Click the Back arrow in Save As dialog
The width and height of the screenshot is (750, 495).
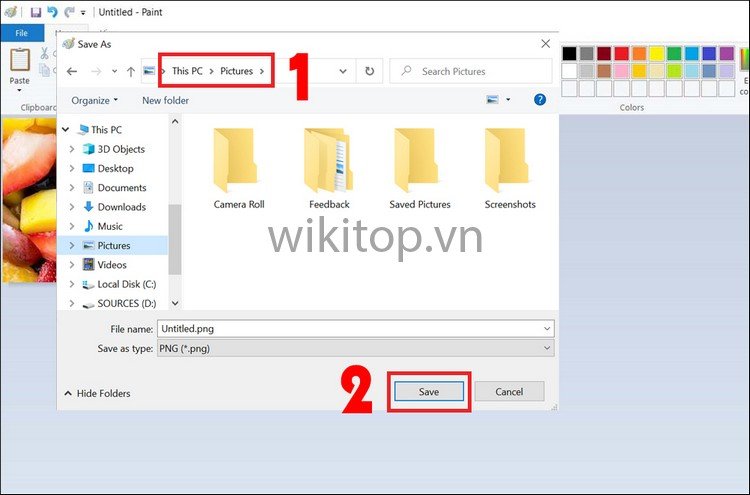point(71,71)
